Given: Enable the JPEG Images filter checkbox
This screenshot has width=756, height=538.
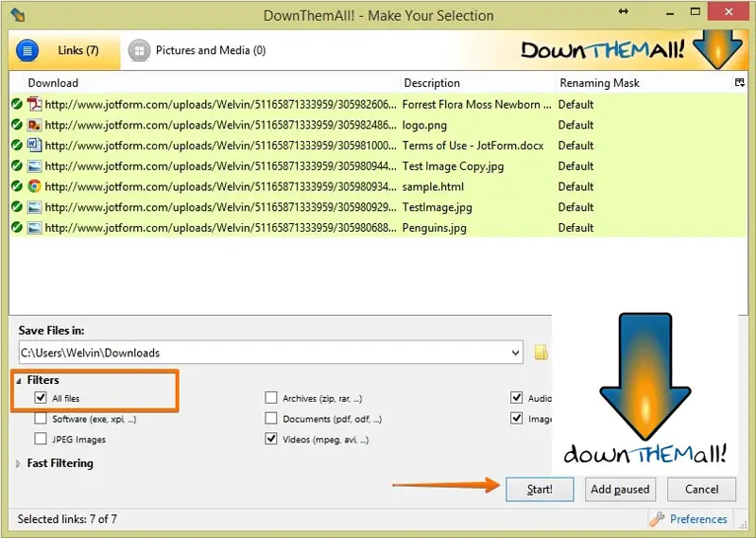Looking at the screenshot, I should (x=41, y=439).
